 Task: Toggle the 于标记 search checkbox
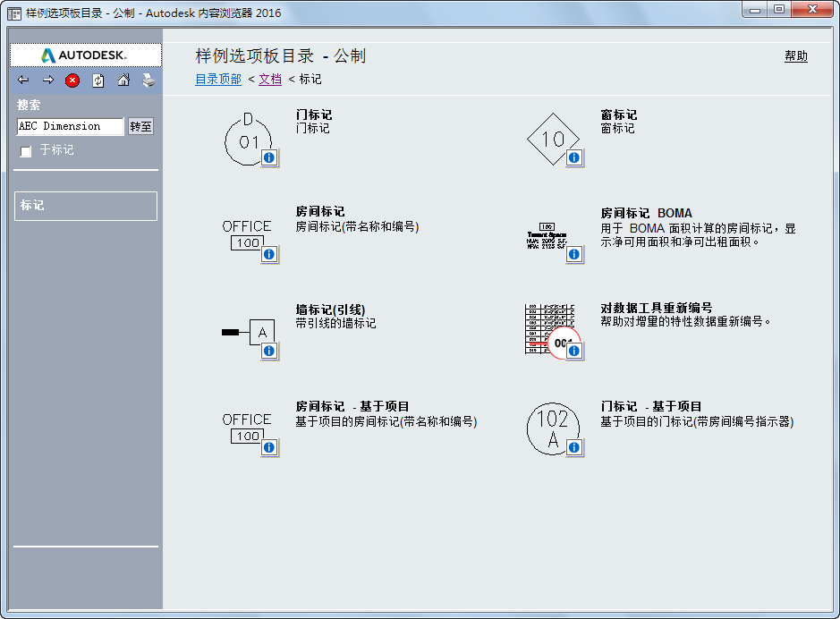[26, 151]
